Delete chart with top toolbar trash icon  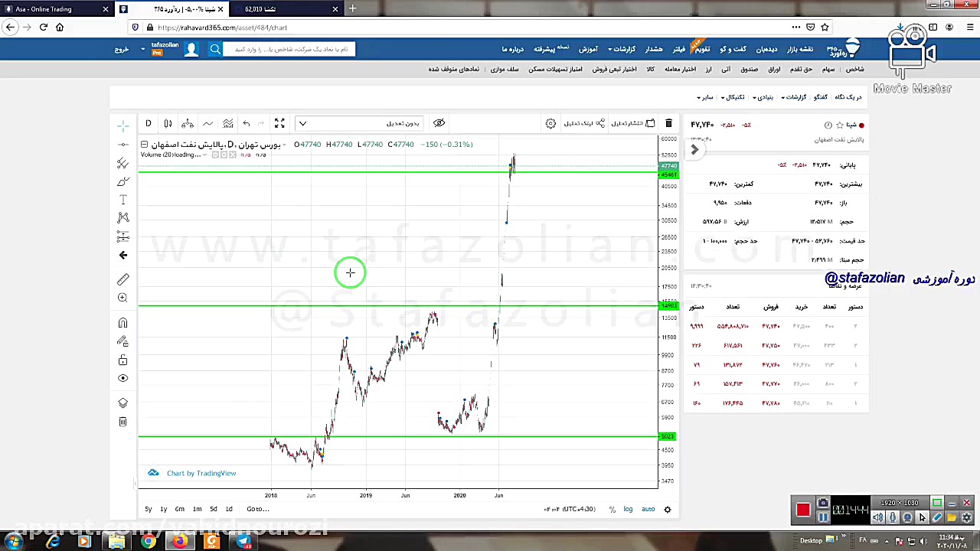668,123
